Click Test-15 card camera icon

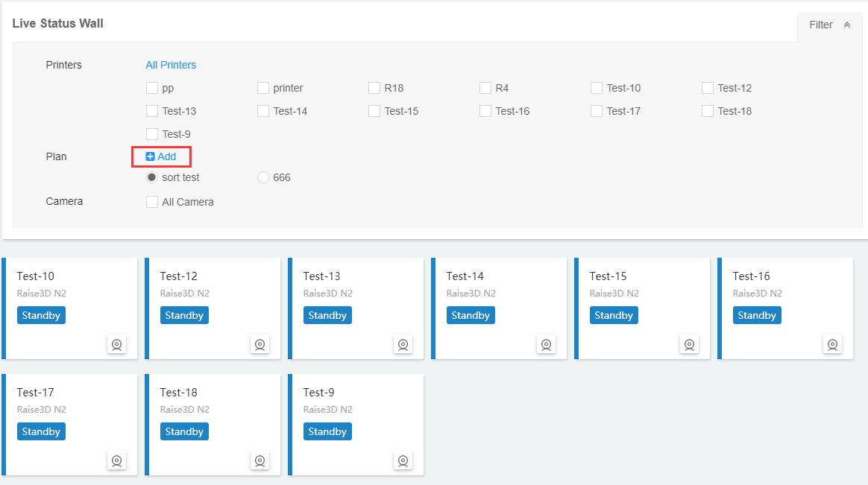pyautogui.click(x=689, y=344)
